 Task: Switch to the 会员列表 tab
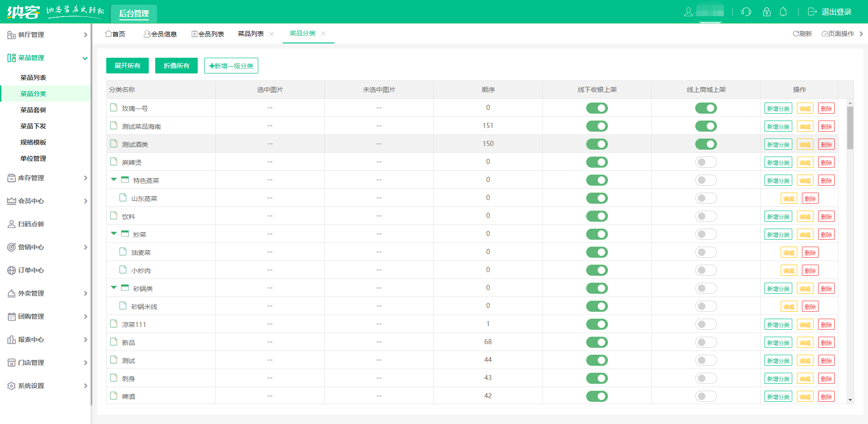tap(208, 34)
